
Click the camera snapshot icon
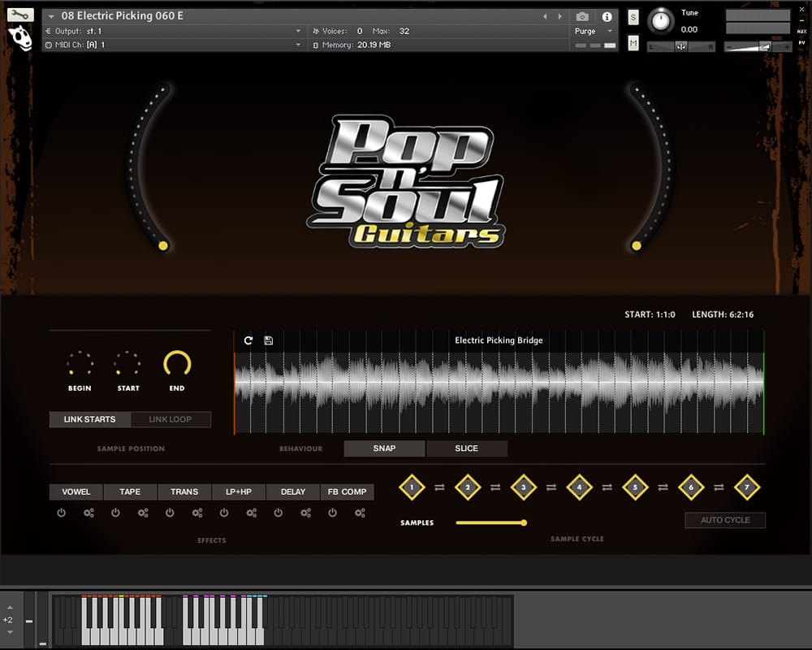pyautogui.click(x=582, y=16)
